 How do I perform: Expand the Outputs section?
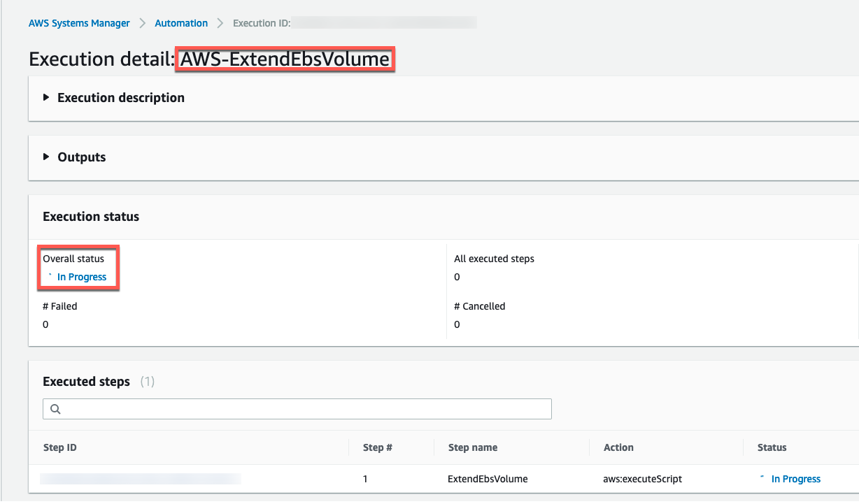(74, 157)
